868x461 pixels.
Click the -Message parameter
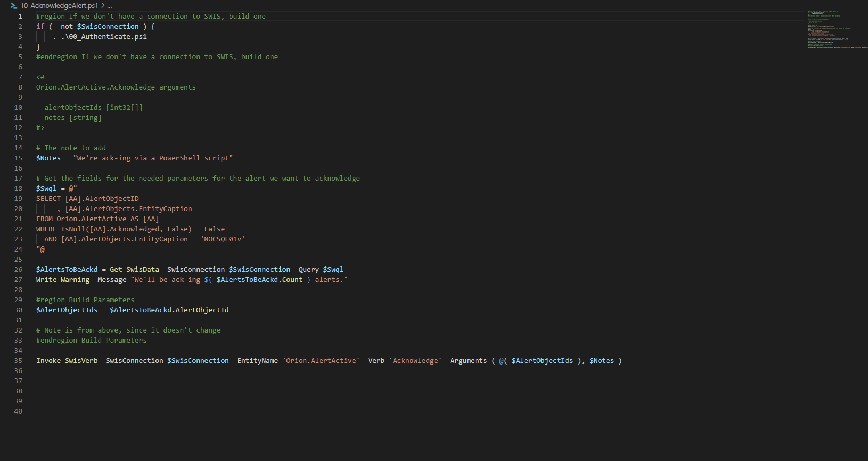[x=110, y=279]
